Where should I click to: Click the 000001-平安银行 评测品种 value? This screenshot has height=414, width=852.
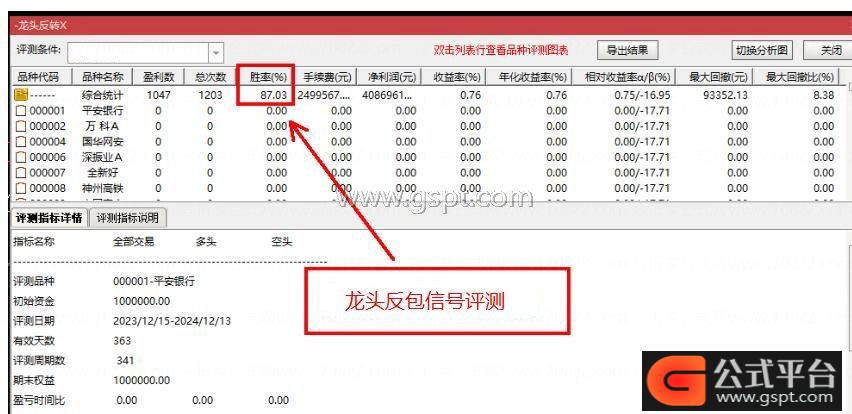click(154, 281)
